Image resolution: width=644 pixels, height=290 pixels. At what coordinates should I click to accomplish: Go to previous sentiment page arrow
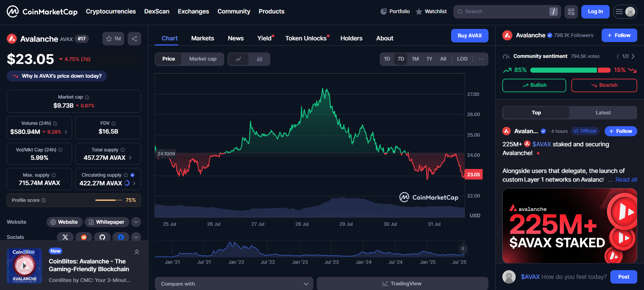click(x=618, y=56)
